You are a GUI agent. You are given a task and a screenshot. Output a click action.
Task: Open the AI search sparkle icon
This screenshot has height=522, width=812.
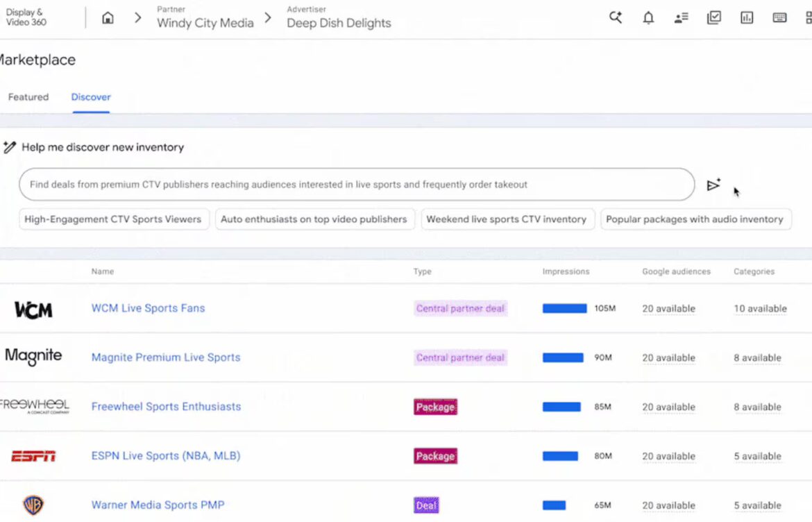[x=615, y=17]
